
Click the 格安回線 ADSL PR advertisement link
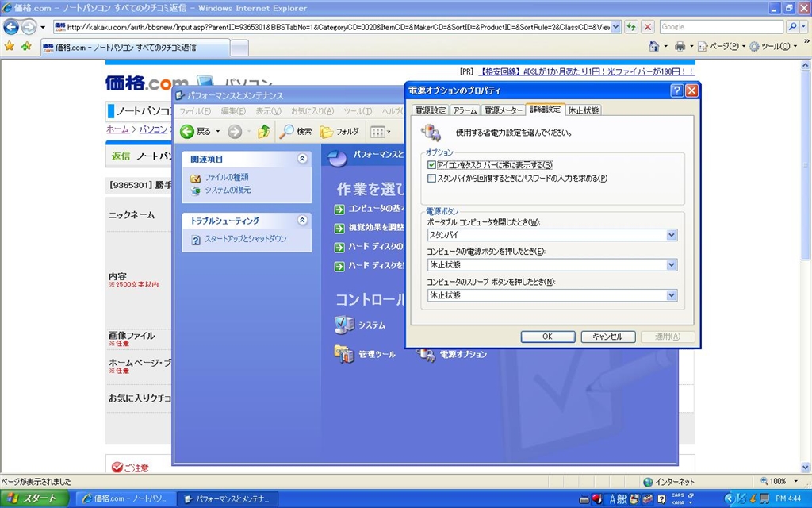click(585, 71)
